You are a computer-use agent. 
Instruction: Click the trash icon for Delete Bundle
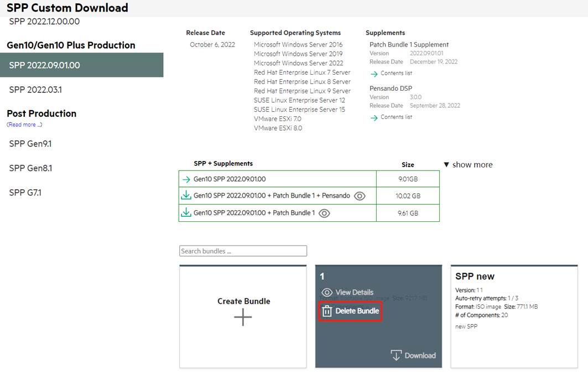(x=327, y=311)
